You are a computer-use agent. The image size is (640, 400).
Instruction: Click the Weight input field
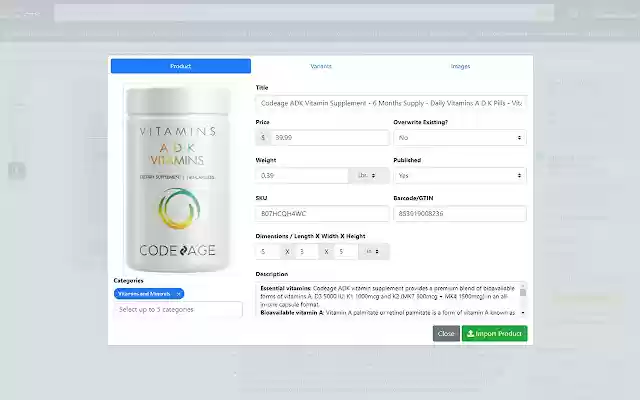click(x=302, y=176)
